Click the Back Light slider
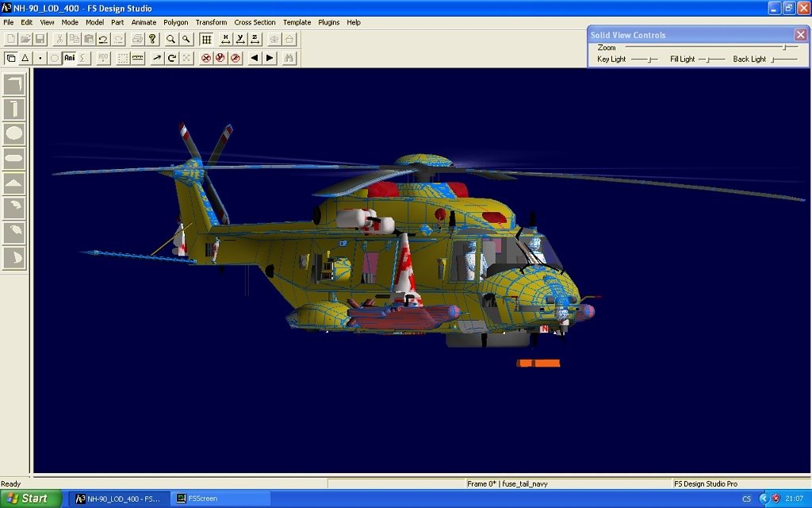 pos(784,60)
